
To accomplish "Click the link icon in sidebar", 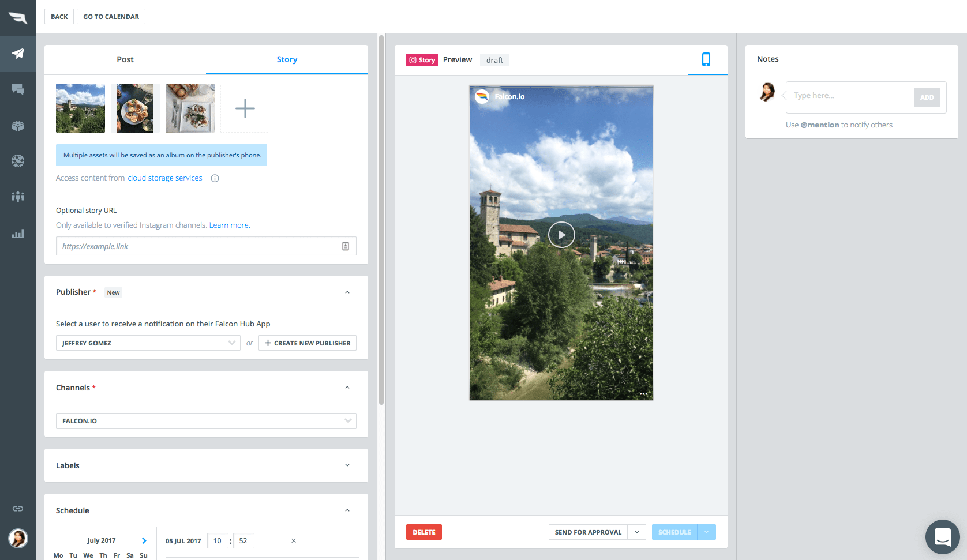I will click(x=18, y=508).
